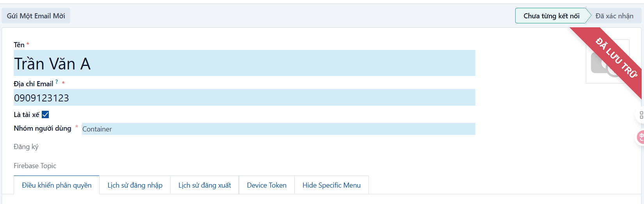The width and height of the screenshot is (644, 204).
Task: Click the user avatar placeholder image
Action: click(607, 62)
